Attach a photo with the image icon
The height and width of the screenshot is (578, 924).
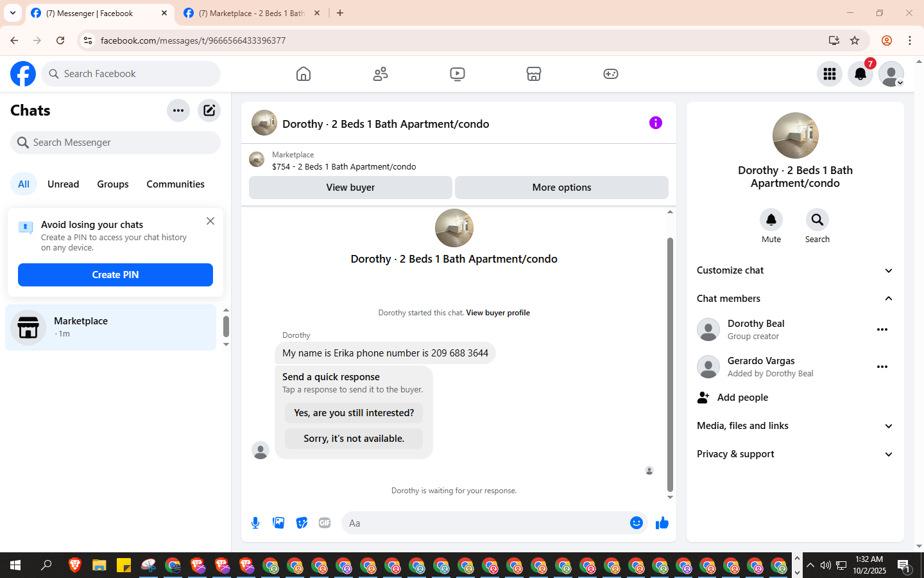[x=278, y=523]
